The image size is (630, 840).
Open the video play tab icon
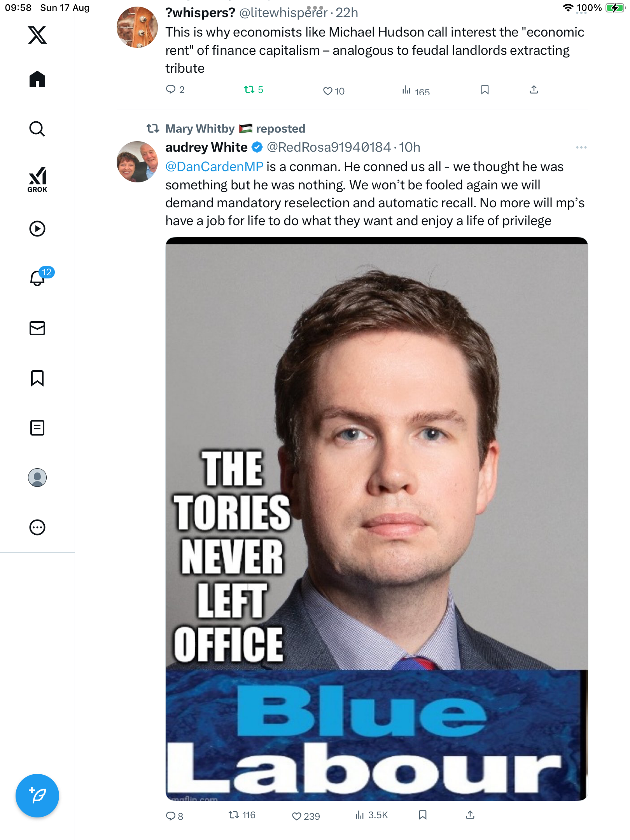[x=37, y=229]
